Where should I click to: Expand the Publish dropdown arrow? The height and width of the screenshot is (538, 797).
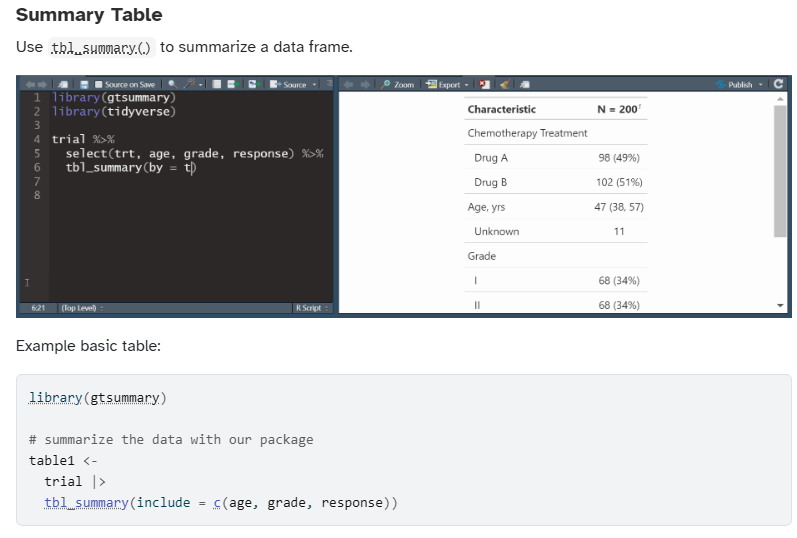click(760, 85)
